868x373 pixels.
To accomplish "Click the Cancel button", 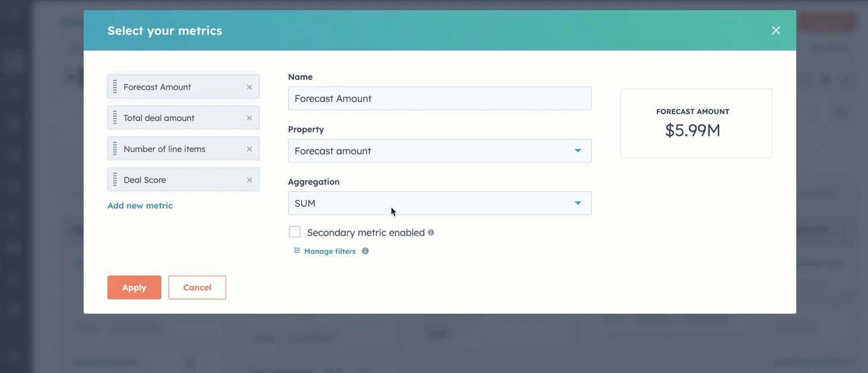I will click(197, 287).
